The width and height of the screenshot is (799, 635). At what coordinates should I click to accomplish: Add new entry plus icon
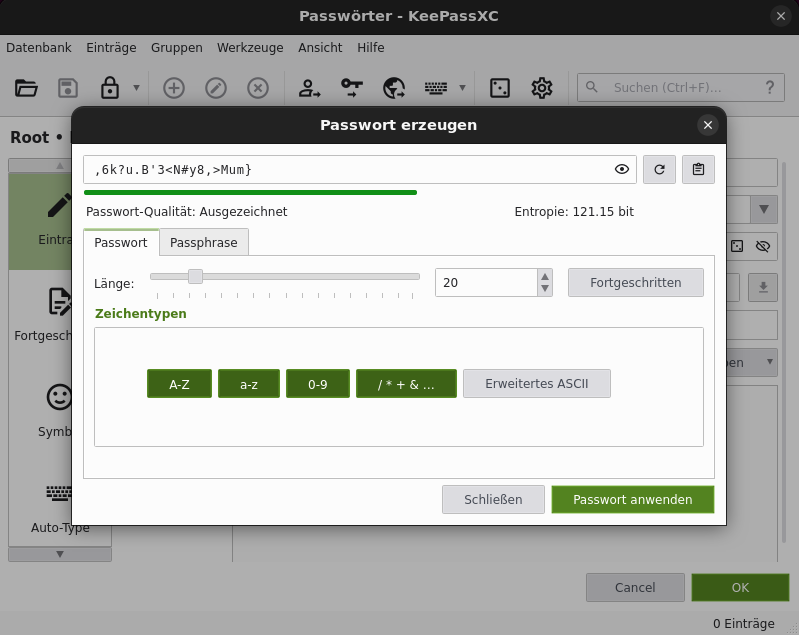tap(174, 88)
